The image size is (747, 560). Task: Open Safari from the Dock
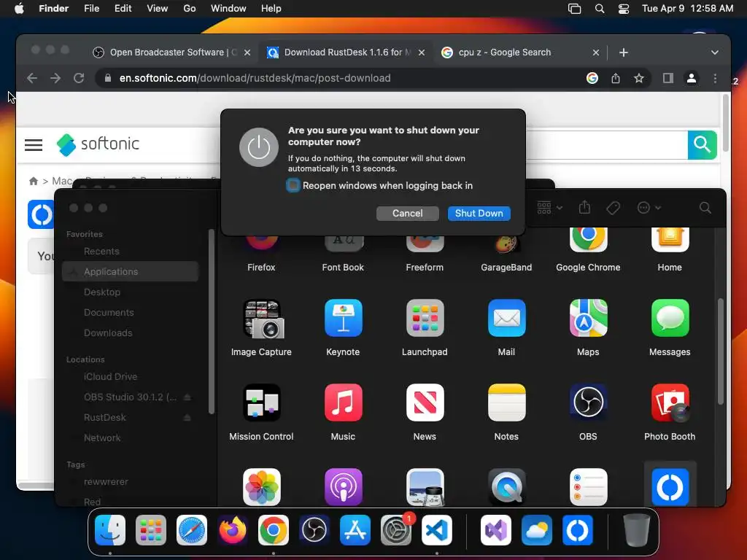click(192, 530)
